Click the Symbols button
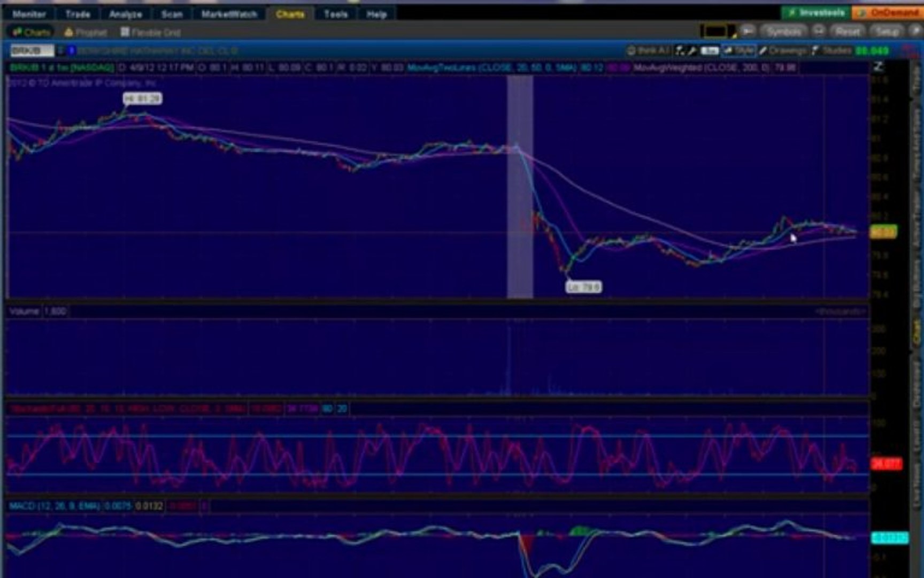 (x=784, y=32)
